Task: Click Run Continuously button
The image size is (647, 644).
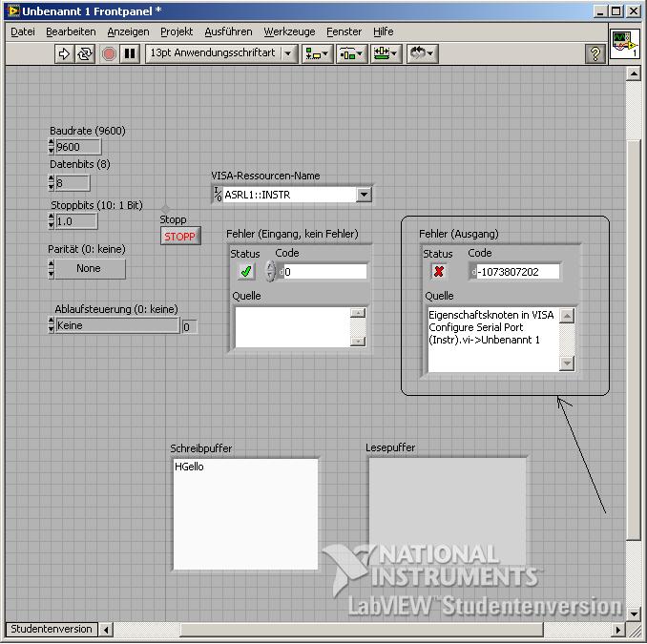Action: pyautogui.click(x=85, y=53)
